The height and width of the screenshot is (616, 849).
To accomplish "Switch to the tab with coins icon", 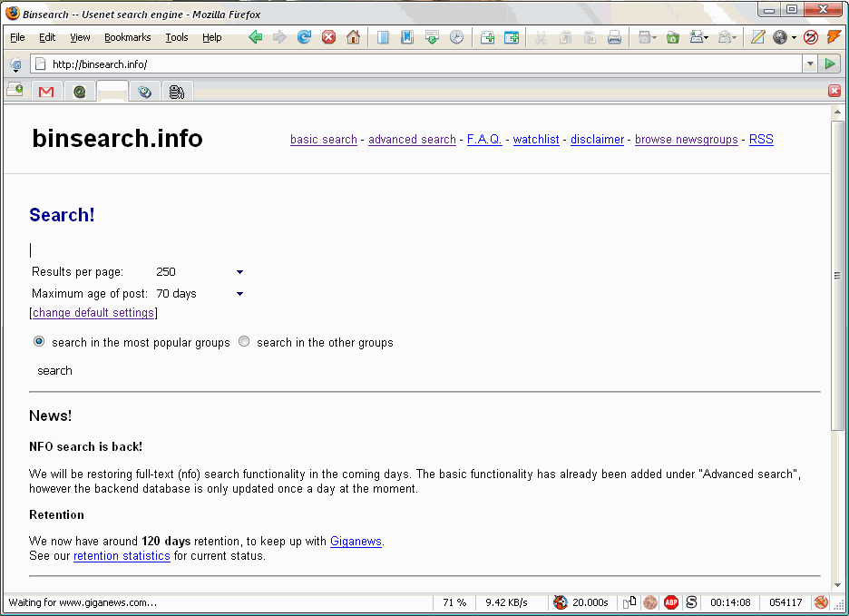I will coord(177,91).
